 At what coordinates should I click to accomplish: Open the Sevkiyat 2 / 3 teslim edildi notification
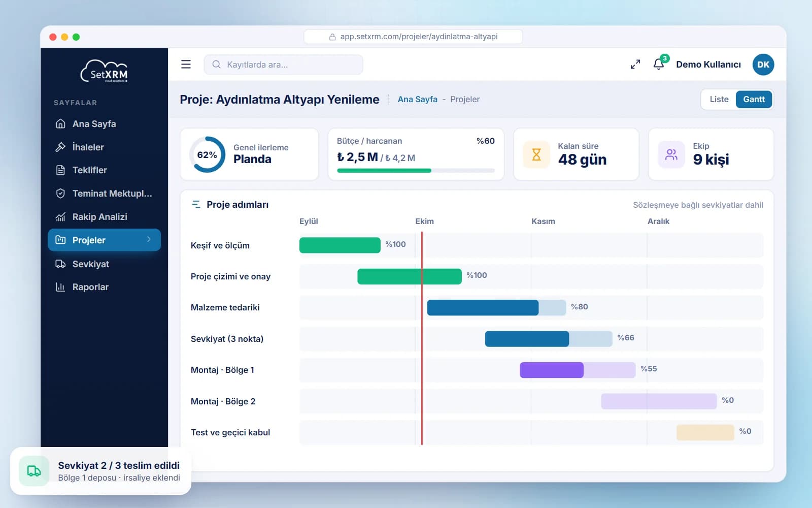(x=100, y=471)
